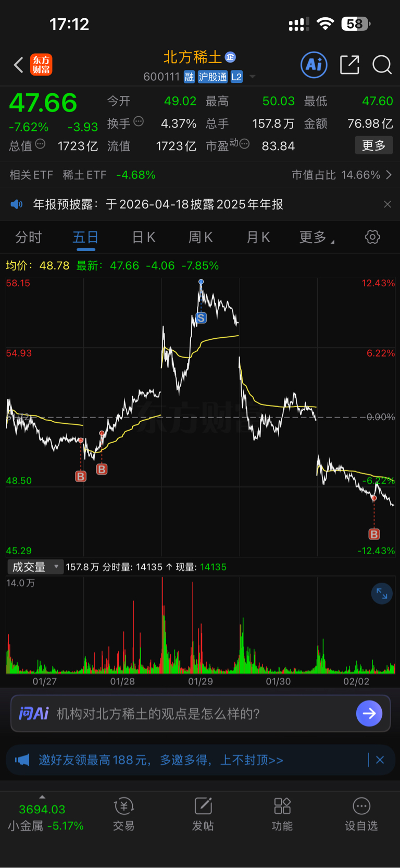This screenshot has height=868, width=400.
Task: Dismiss the 年报预披露 notice
Action: tap(387, 204)
